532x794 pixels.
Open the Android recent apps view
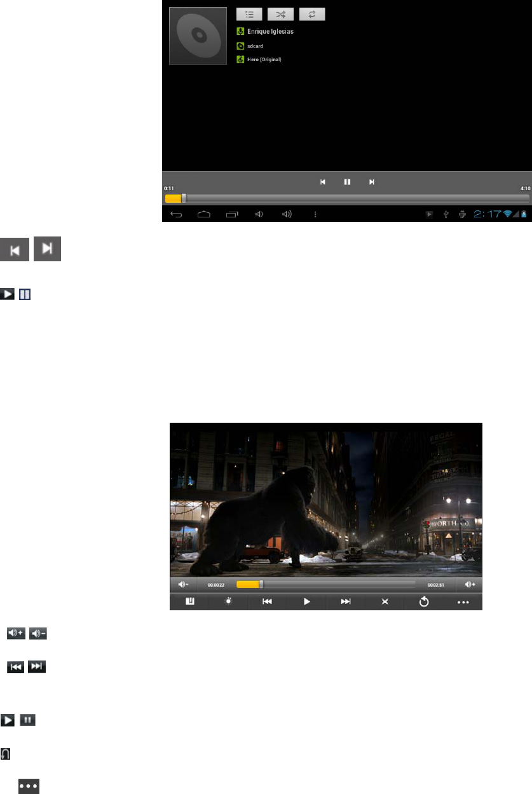tap(233, 214)
